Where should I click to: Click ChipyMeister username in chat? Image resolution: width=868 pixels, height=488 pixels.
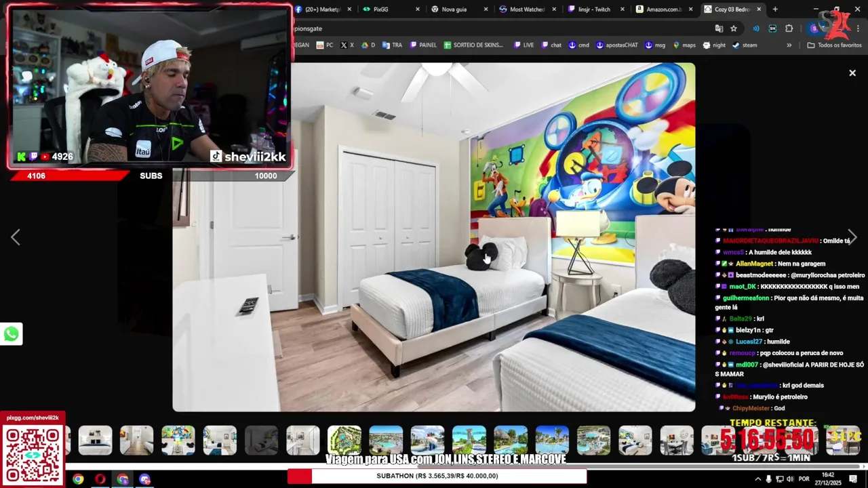(751, 408)
